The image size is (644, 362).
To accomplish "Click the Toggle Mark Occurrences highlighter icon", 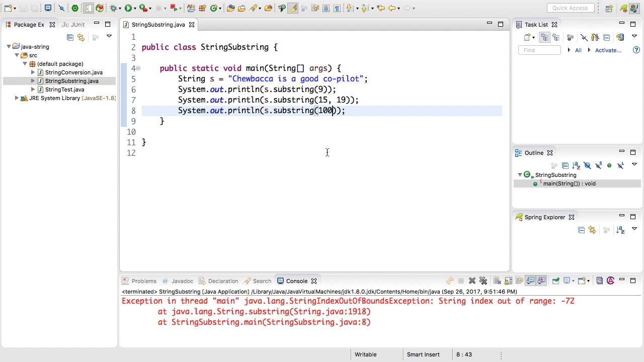I will click(x=293, y=8).
